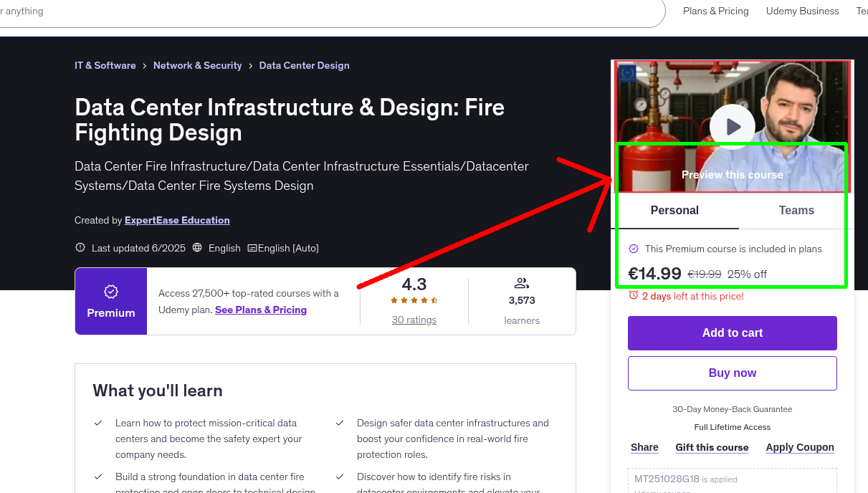
Task: Click the checkmark circle beside Premium plans note
Action: tap(634, 249)
